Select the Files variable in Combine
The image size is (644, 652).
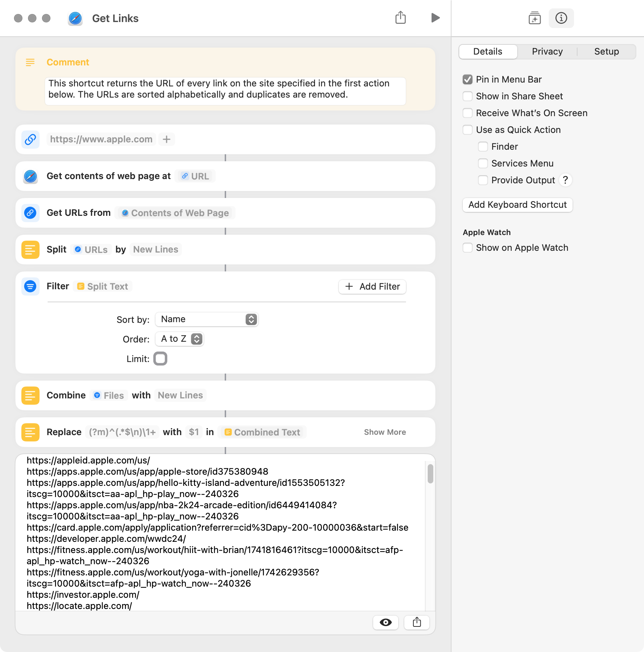[109, 395]
